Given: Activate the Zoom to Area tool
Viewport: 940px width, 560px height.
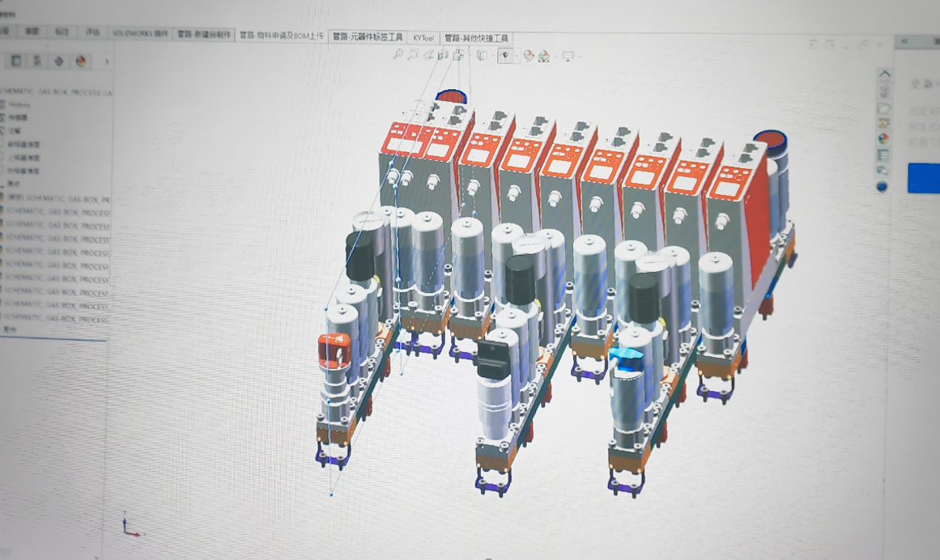Looking at the screenshot, I should (x=413, y=56).
